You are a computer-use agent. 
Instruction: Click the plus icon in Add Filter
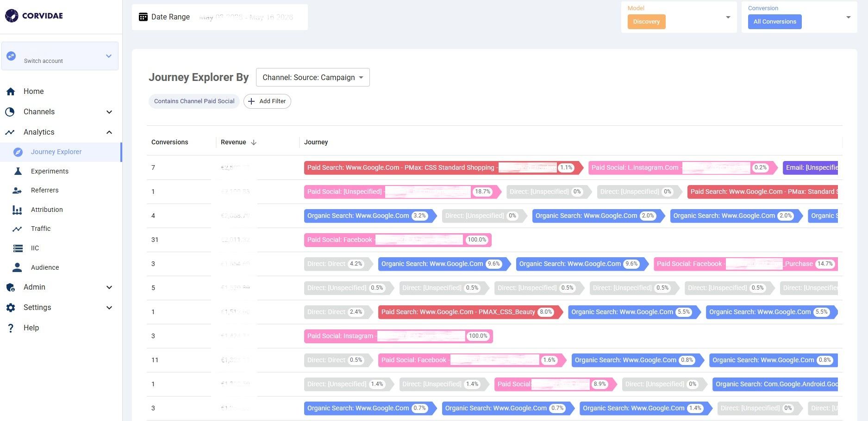coord(251,101)
